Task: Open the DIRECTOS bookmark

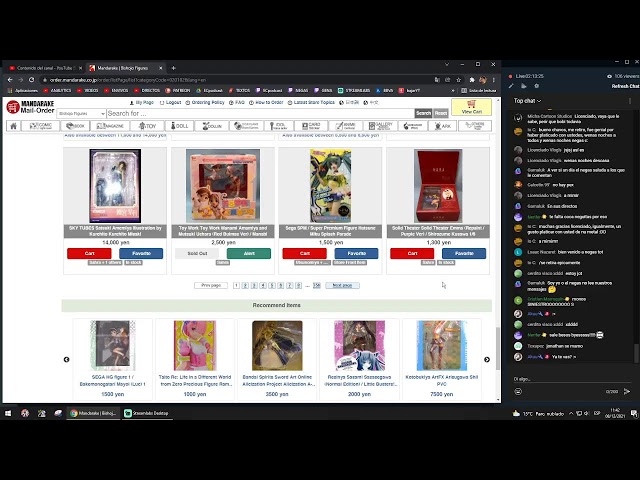Action: [x=147, y=91]
